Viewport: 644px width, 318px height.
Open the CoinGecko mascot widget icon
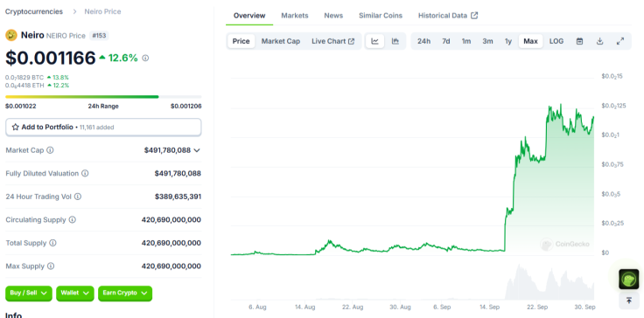tap(629, 280)
